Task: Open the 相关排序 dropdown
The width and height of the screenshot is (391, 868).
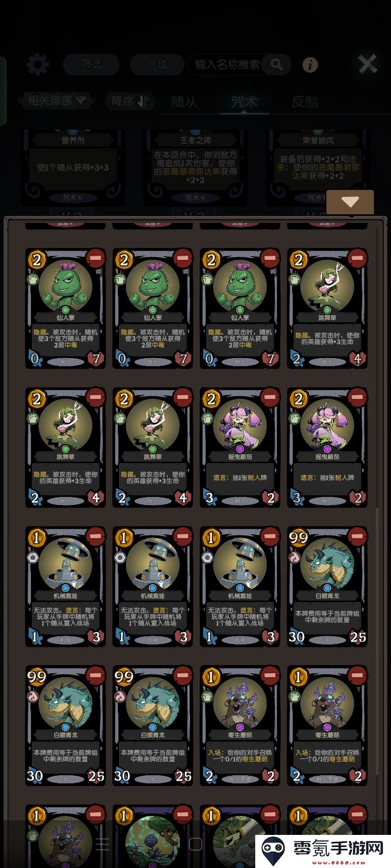Action: tap(56, 100)
